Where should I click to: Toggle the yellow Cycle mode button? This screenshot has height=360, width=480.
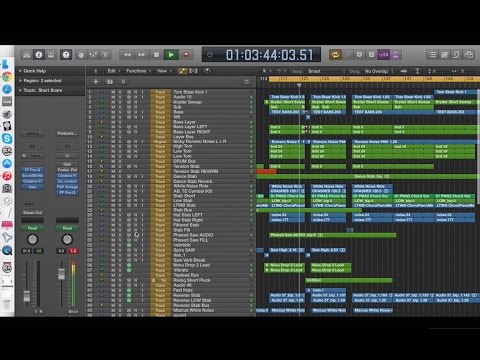[x=335, y=55]
